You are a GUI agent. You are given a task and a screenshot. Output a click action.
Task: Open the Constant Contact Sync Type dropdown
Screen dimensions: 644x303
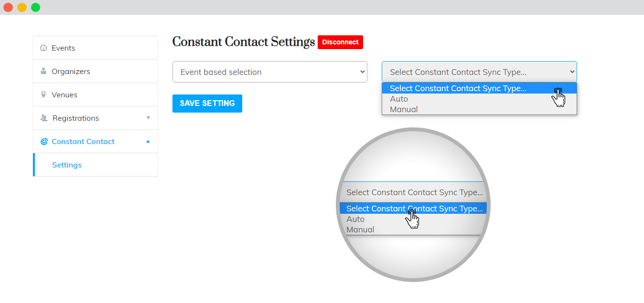[479, 72]
